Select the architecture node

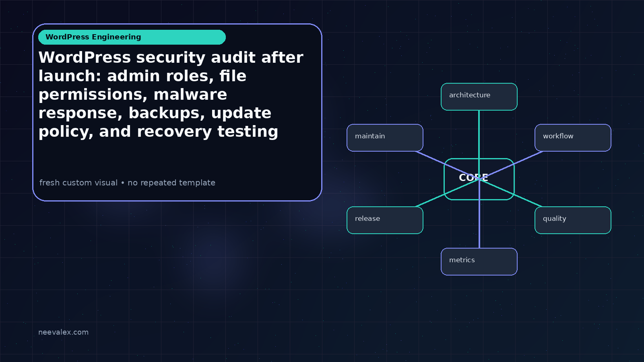pyautogui.click(x=479, y=97)
